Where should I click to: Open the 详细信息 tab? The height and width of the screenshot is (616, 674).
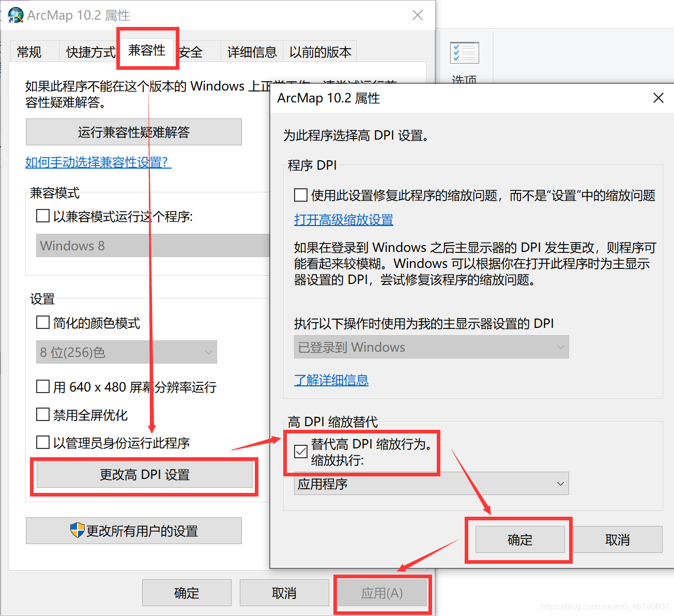[252, 52]
